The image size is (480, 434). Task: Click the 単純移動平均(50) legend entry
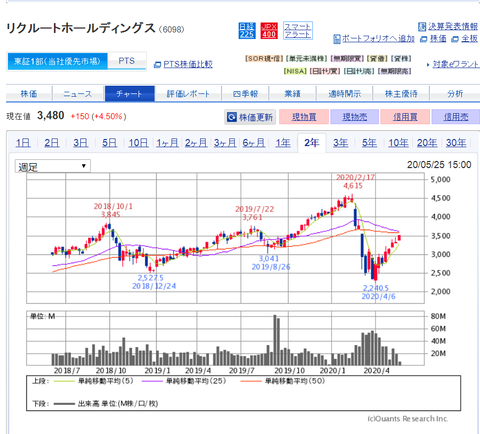click(282, 381)
